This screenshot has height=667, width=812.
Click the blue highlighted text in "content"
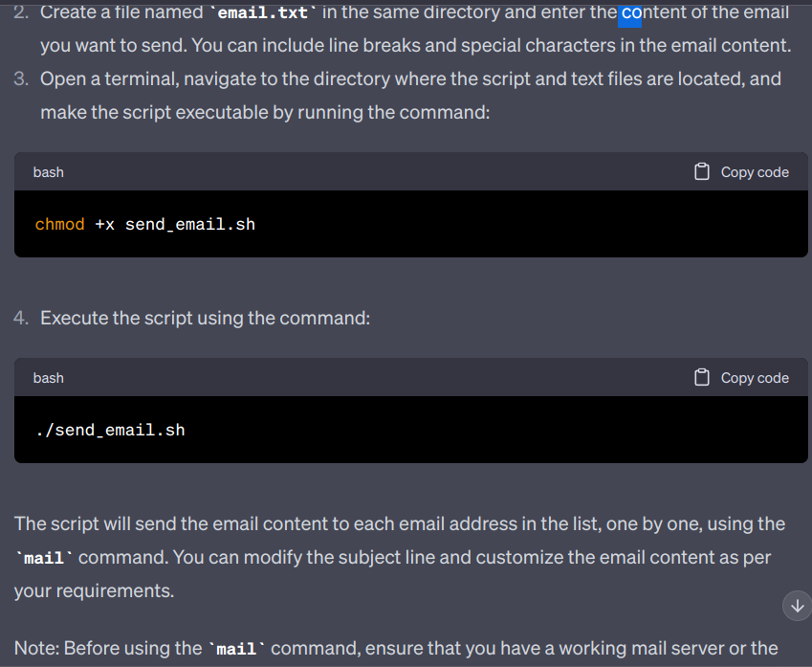630,12
